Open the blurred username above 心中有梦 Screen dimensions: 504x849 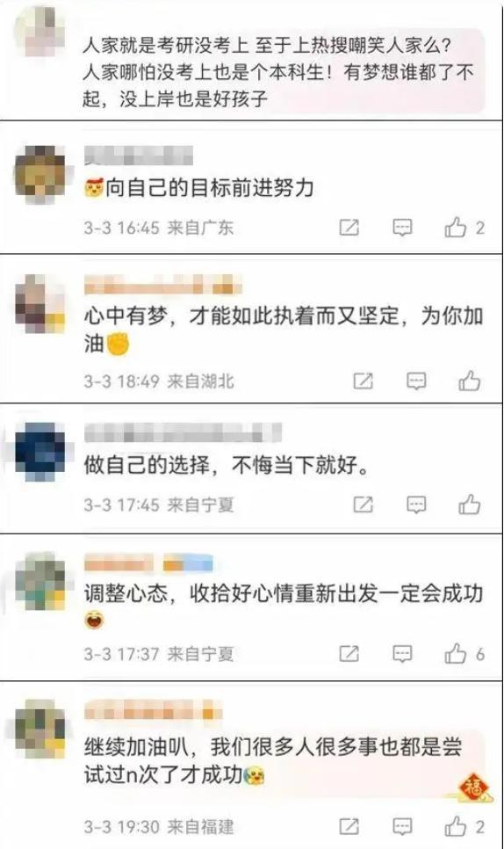coord(162,286)
